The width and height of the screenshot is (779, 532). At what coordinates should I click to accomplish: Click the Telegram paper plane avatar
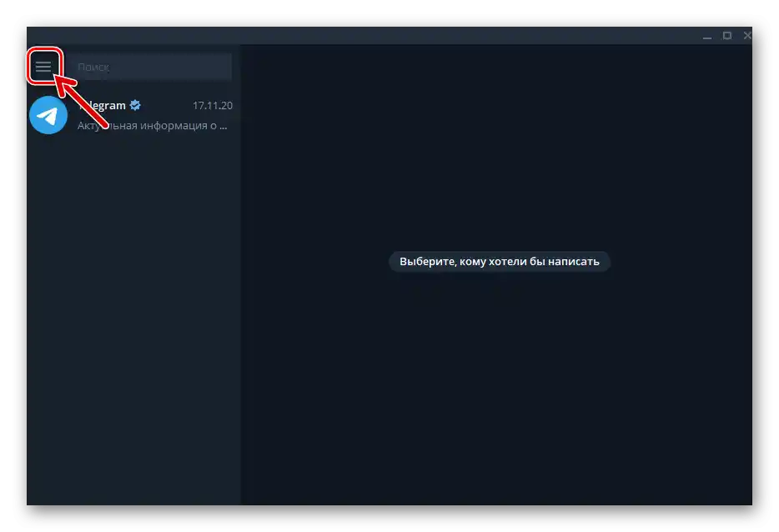[48, 115]
